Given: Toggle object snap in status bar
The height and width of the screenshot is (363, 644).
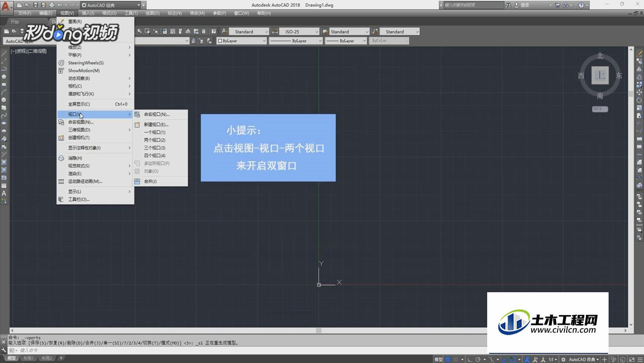Looking at the screenshot, I should click(513, 359).
